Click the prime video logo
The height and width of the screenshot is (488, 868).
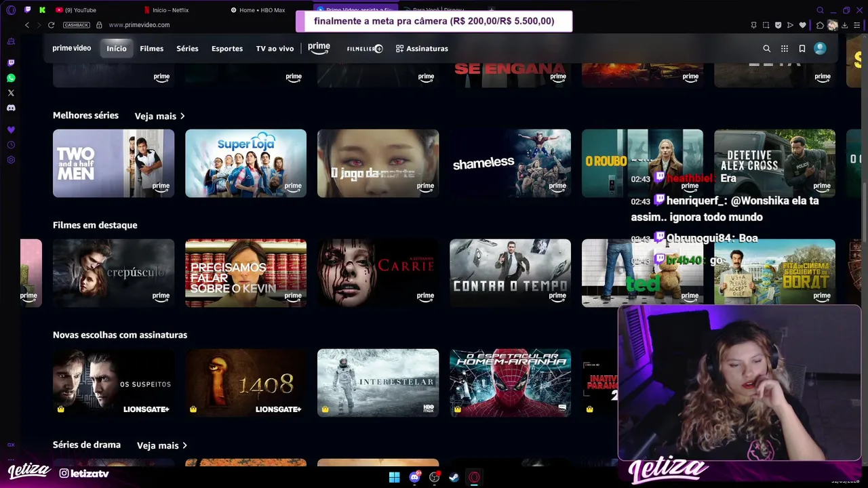pyautogui.click(x=72, y=49)
